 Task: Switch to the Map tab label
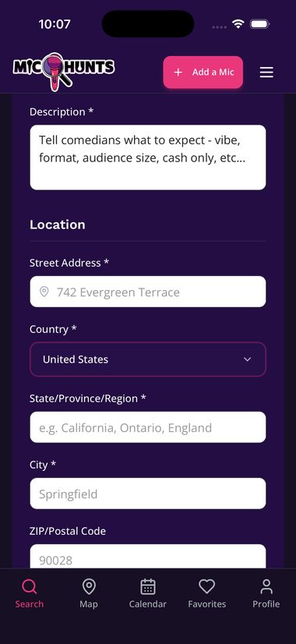(89, 604)
